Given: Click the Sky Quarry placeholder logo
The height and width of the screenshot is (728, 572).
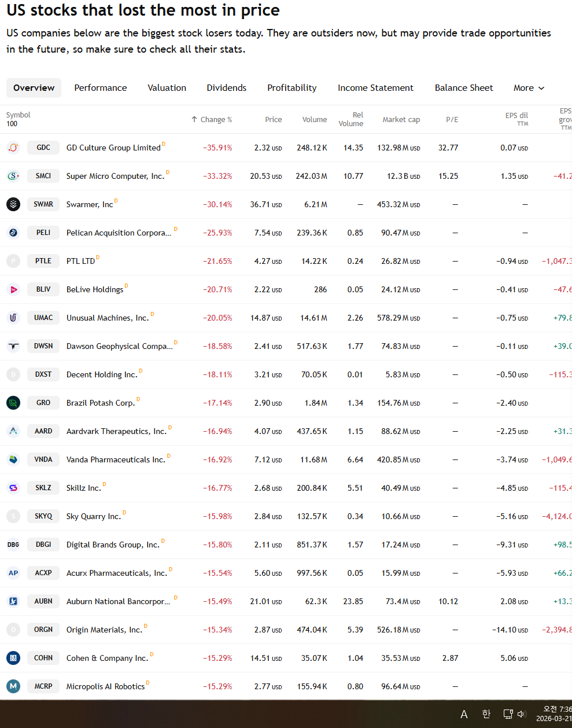Looking at the screenshot, I should pos(13,516).
